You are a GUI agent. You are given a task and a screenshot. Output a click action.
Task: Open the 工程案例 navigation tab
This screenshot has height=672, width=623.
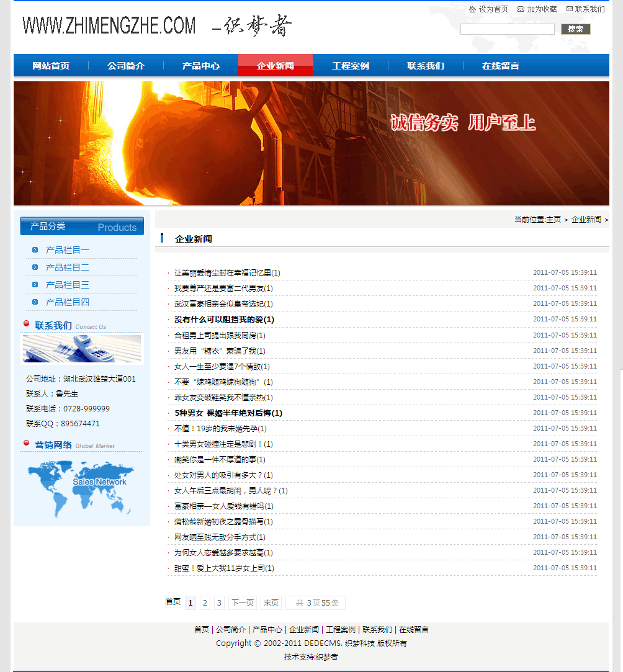click(x=351, y=66)
